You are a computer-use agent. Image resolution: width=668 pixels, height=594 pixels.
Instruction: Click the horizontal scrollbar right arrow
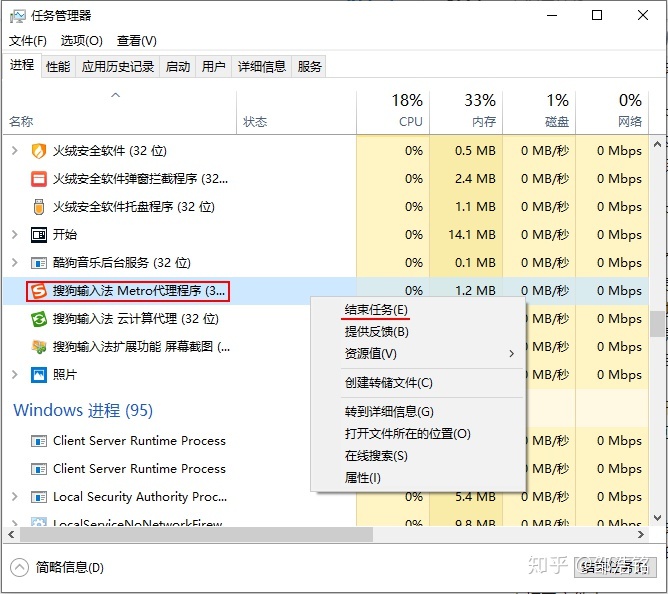[641, 535]
